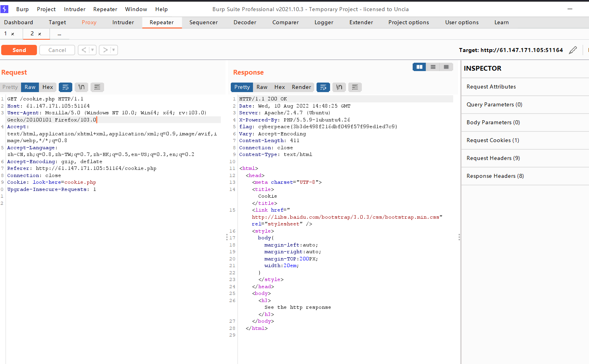Switch to the Comparer tab
The width and height of the screenshot is (589, 364).
pyautogui.click(x=286, y=23)
